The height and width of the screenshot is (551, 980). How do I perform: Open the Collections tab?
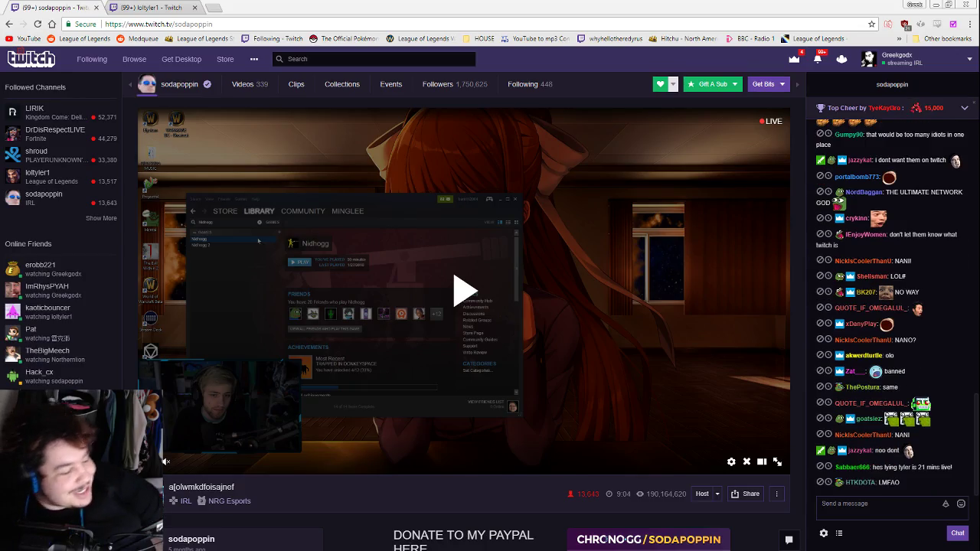[342, 84]
